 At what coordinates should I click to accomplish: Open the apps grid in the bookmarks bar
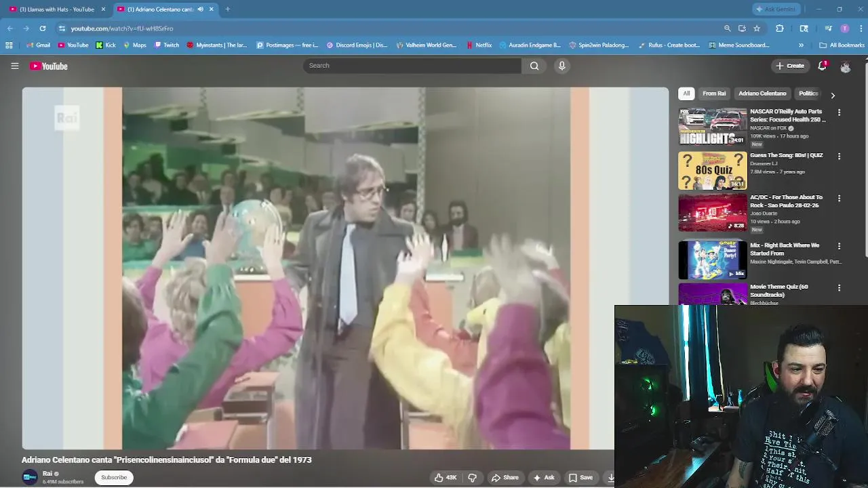click(x=9, y=45)
